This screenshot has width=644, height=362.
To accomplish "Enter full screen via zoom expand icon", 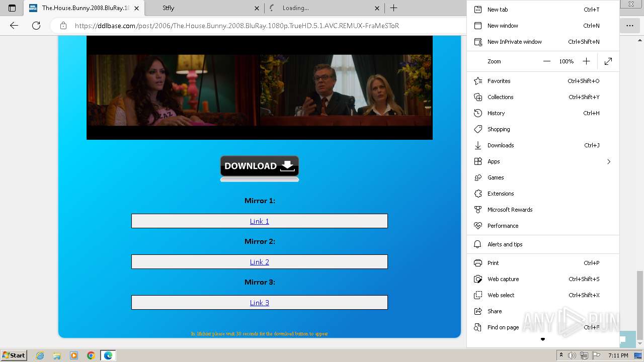I will pos(608,61).
